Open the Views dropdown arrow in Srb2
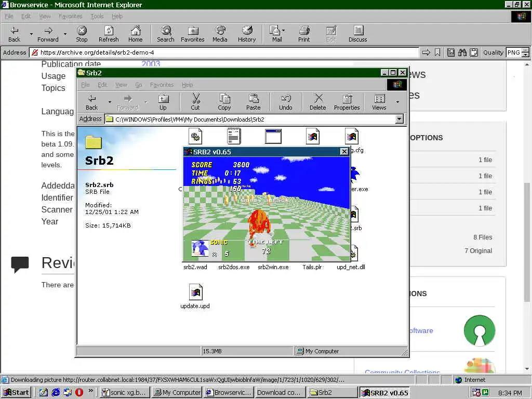 (397, 102)
